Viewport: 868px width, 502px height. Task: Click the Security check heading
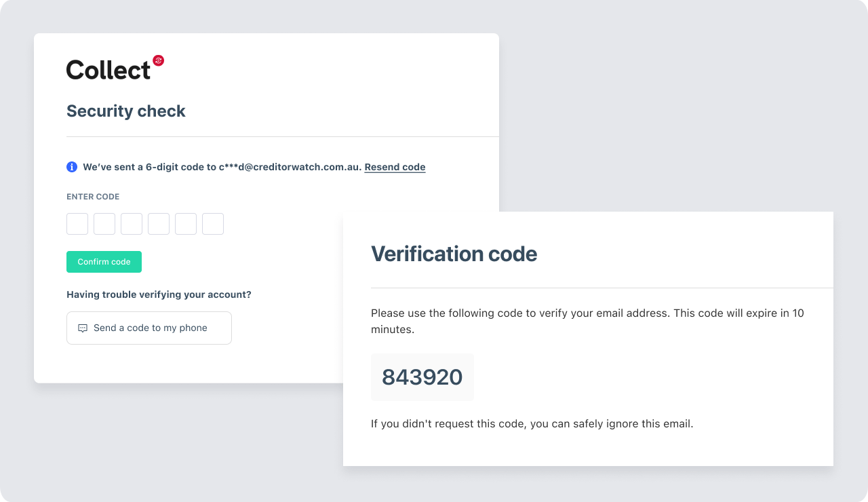(125, 111)
